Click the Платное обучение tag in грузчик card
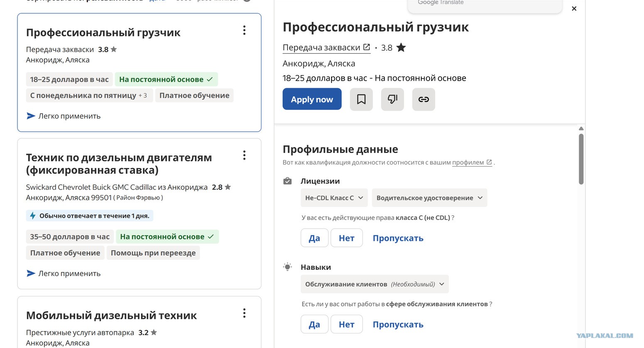644x348 pixels. [194, 96]
